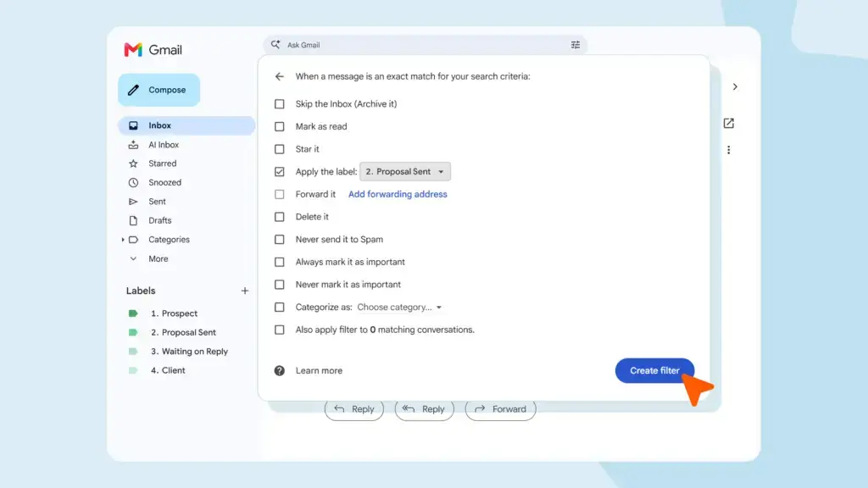
Task: Go to next message chevron
Action: [735, 87]
